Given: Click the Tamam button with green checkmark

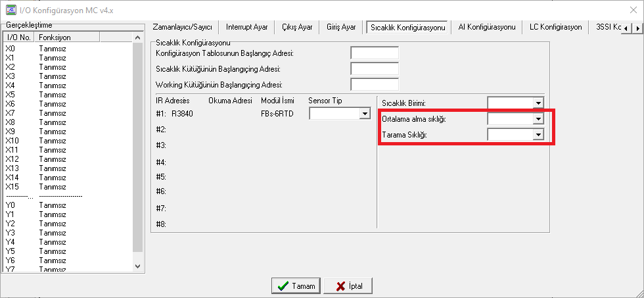Looking at the screenshot, I should click(296, 286).
